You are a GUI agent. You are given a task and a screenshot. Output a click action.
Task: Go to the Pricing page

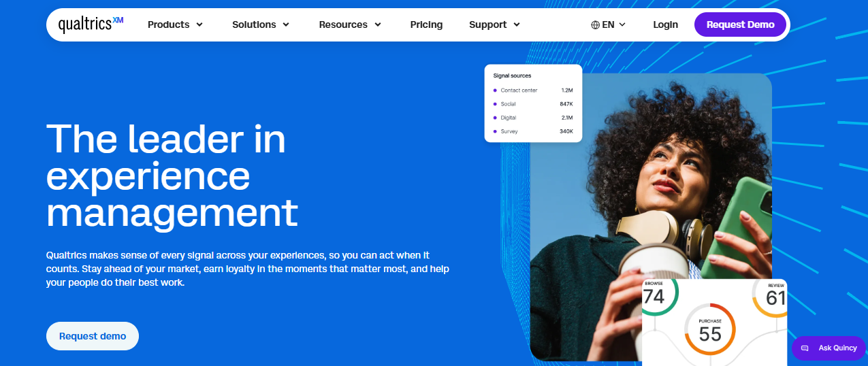(426, 24)
